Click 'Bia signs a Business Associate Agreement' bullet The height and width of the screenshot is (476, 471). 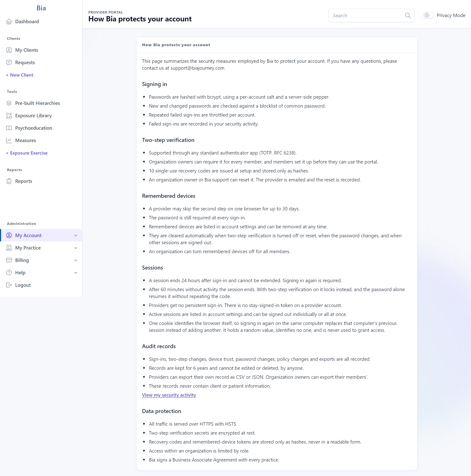point(214,460)
